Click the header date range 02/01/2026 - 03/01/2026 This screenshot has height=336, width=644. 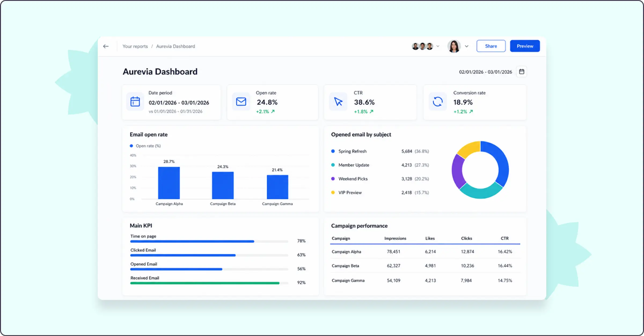[x=485, y=72]
